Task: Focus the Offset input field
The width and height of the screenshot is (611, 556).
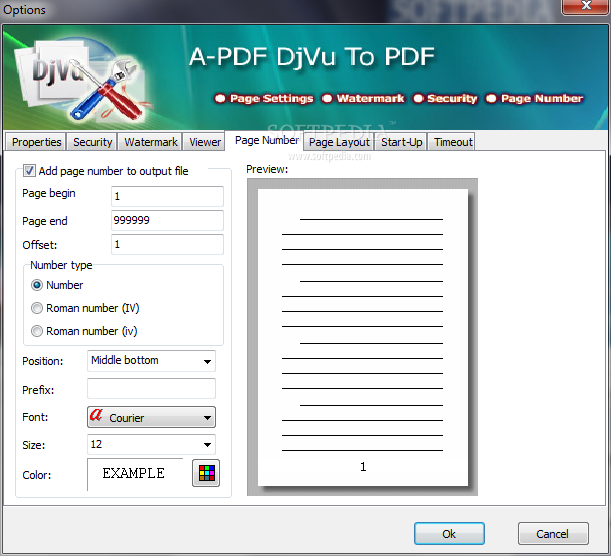Action: [x=167, y=244]
